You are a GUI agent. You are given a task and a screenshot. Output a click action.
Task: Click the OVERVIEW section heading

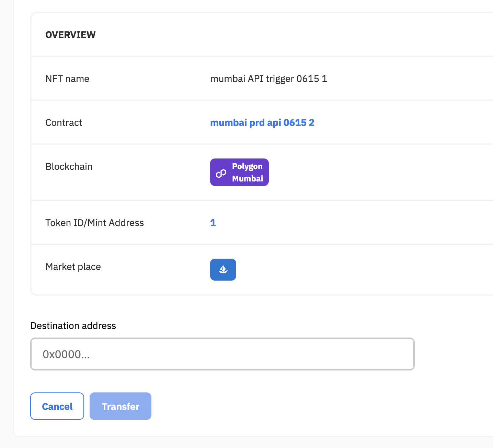[70, 35]
